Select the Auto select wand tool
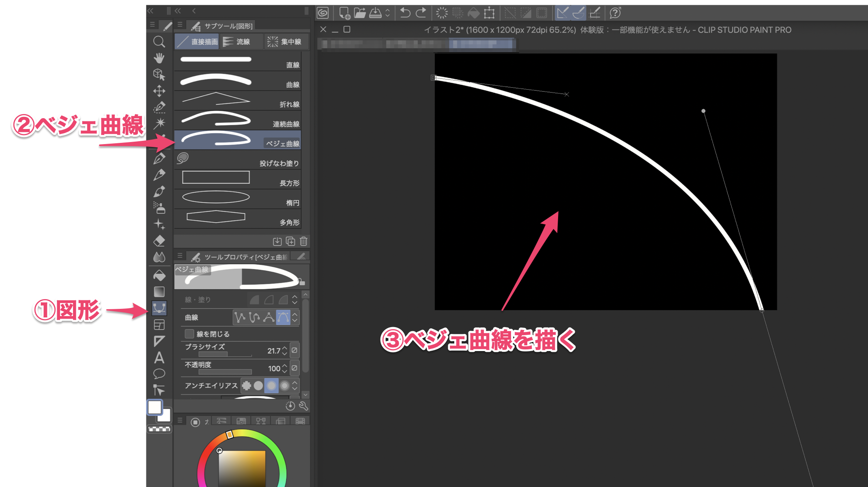The width and height of the screenshot is (868, 487). tap(159, 123)
